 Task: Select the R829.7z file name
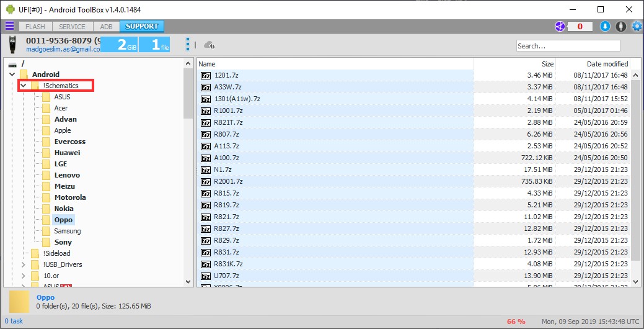226,240
